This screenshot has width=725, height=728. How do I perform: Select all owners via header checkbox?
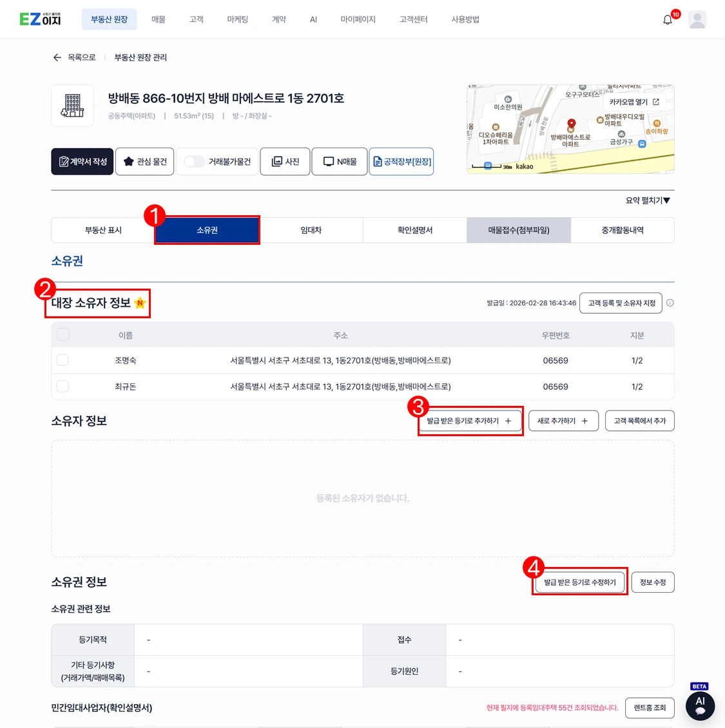63,335
